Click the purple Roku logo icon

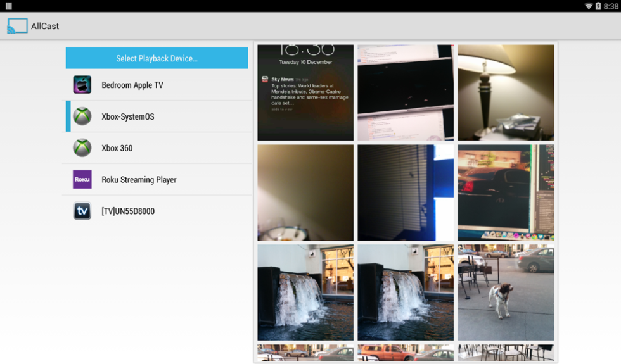[x=82, y=180]
